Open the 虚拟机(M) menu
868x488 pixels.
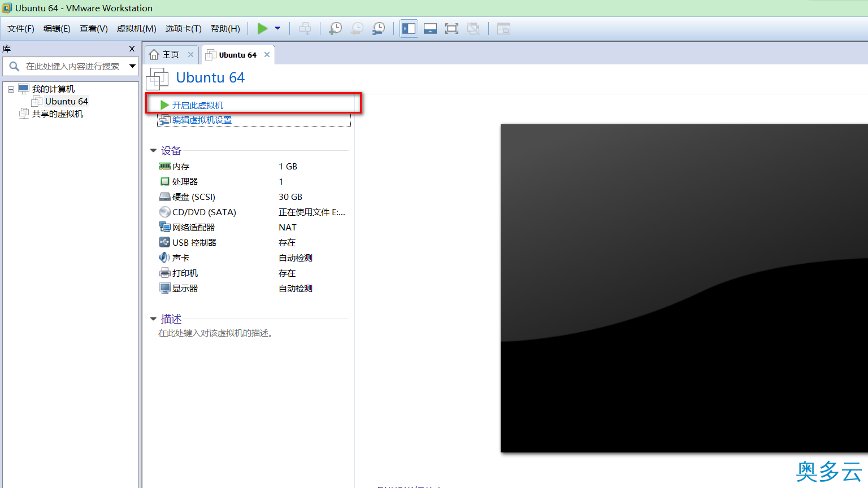136,28
